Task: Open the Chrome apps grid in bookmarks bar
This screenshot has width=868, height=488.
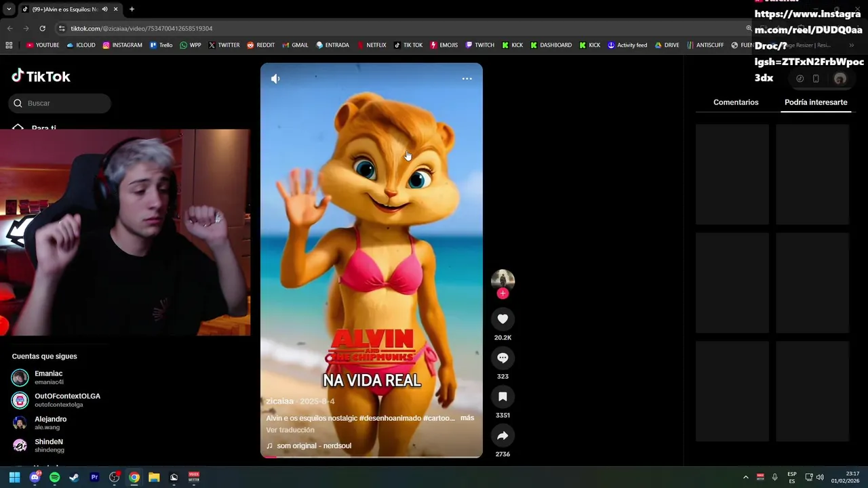Action: point(9,45)
